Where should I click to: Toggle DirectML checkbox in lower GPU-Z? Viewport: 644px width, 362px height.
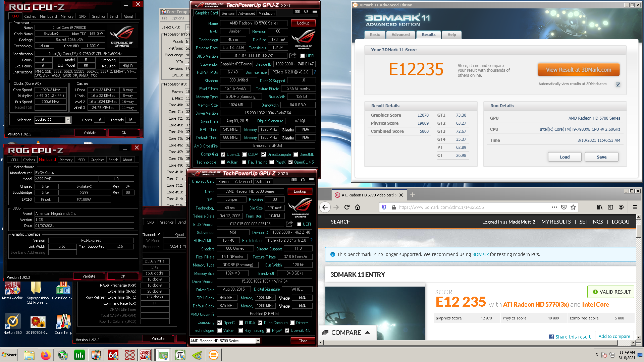[x=292, y=323]
